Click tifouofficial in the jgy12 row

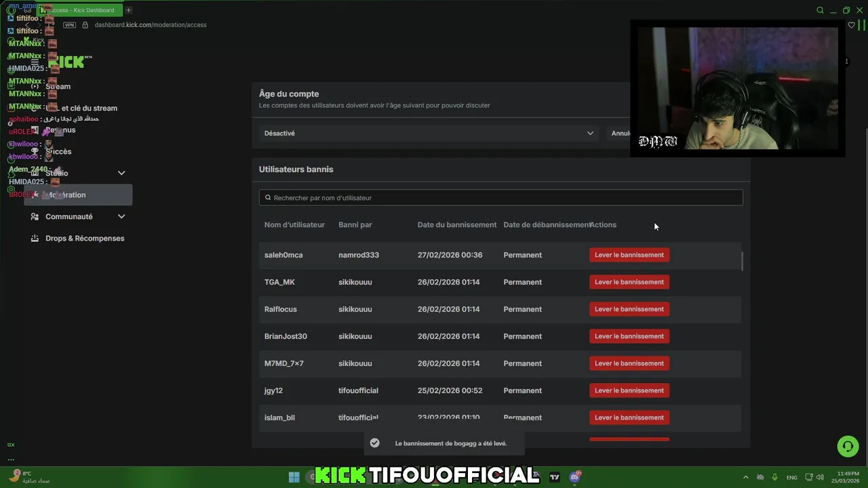[358, 390]
